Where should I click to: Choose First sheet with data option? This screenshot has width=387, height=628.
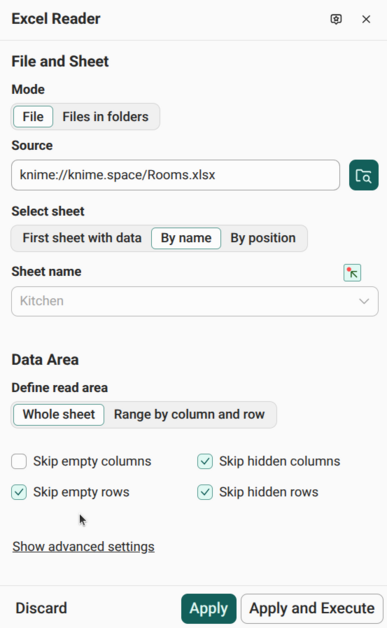coord(82,238)
